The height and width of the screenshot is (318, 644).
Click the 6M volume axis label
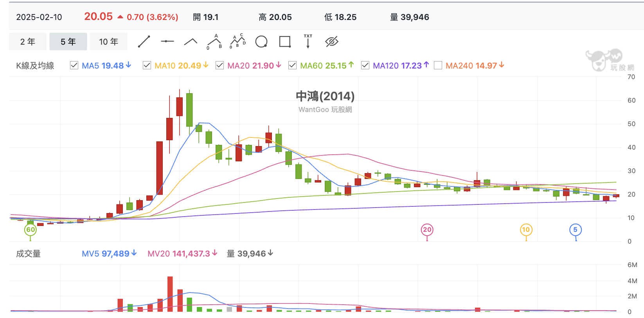pyautogui.click(x=632, y=265)
